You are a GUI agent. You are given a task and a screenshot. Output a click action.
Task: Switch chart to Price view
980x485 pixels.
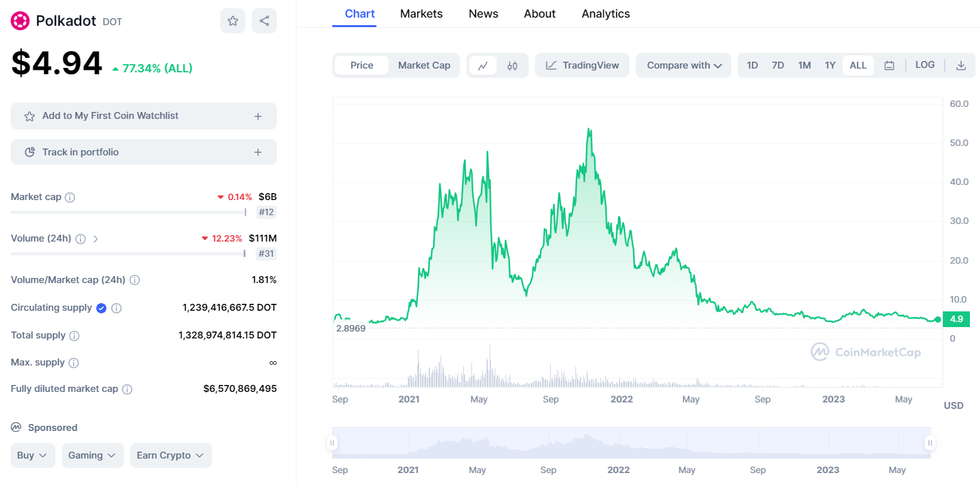362,65
